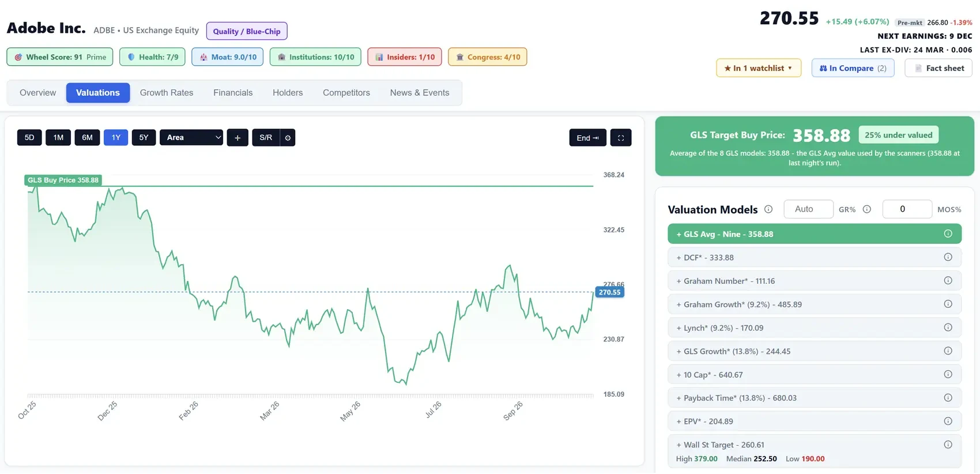Click the Wheel Score 91 Prime badge

click(x=60, y=57)
